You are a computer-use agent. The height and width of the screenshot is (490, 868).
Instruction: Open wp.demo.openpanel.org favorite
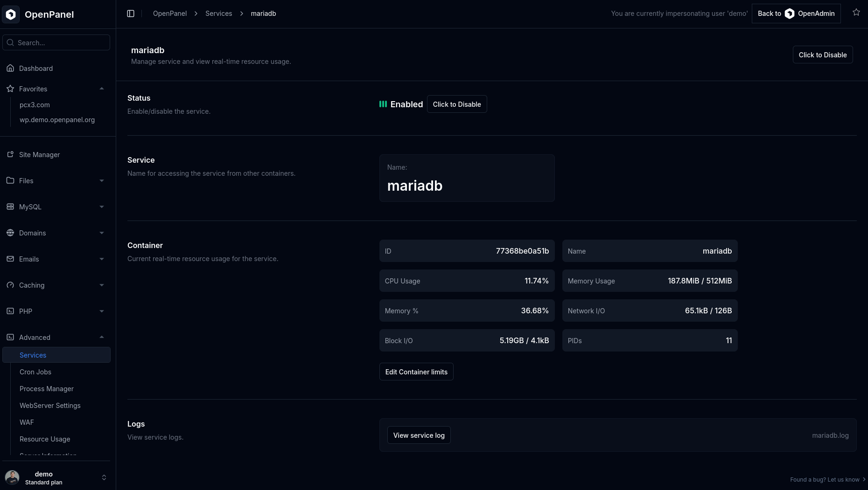57,120
